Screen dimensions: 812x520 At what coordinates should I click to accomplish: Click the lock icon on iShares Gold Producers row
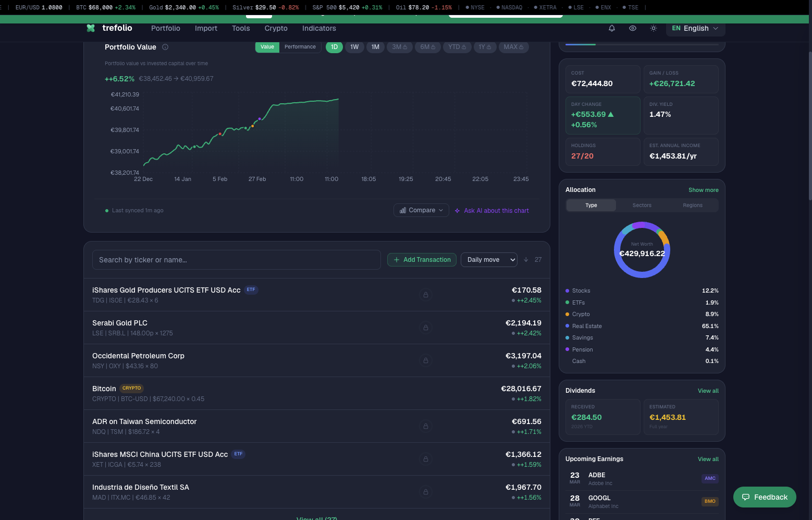pos(426,295)
